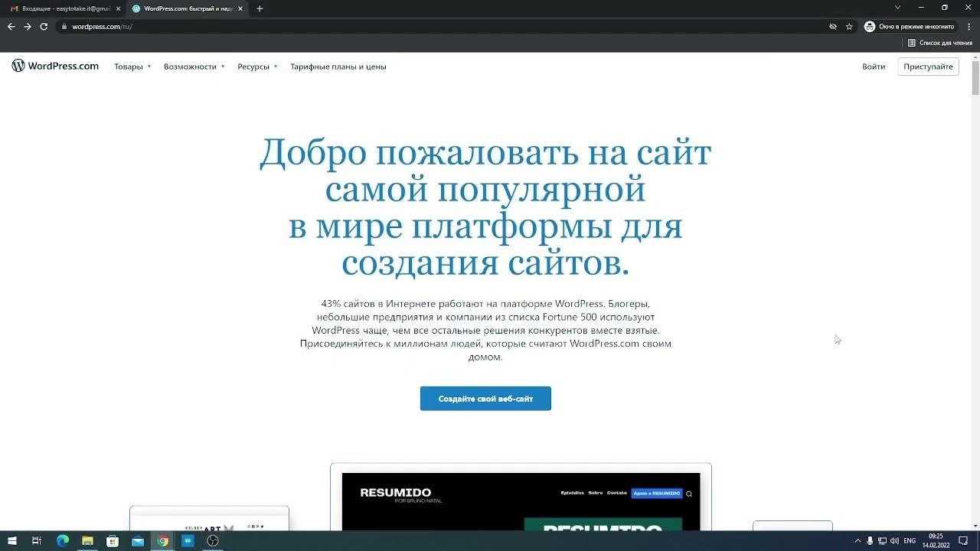Open the incognito mode indicator
980x551 pixels.
pyautogui.click(x=910, y=26)
